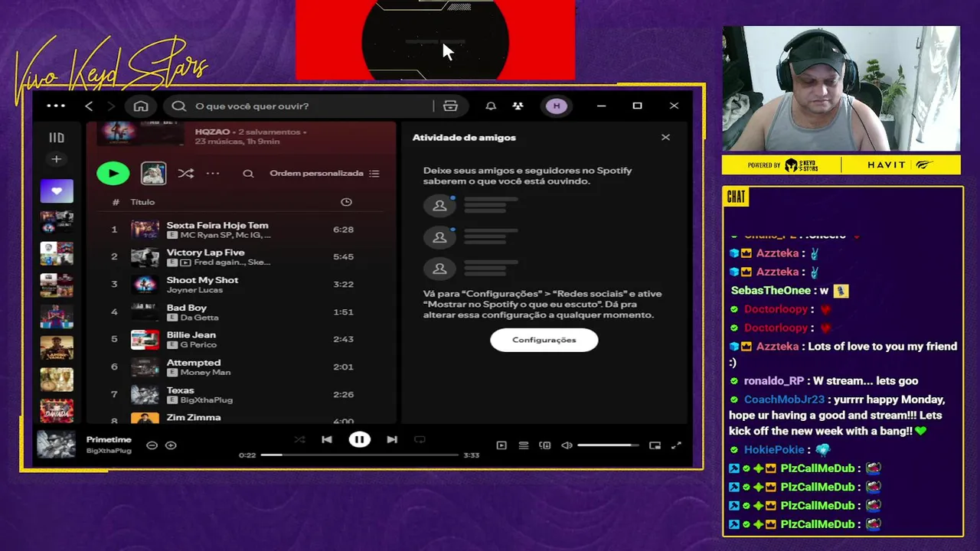The height and width of the screenshot is (551, 980).
Task: Open the Spotify three-dot main menu
Action: (56, 106)
